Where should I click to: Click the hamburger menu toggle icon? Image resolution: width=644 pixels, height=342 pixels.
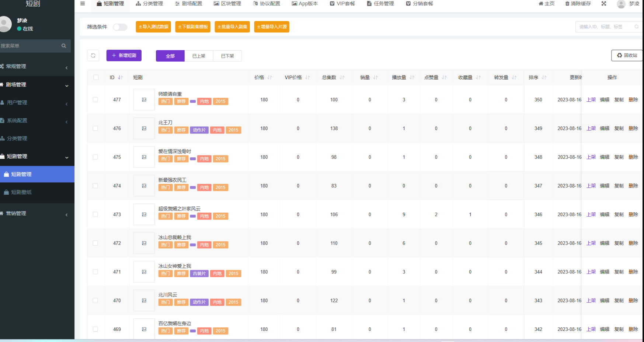click(83, 4)
